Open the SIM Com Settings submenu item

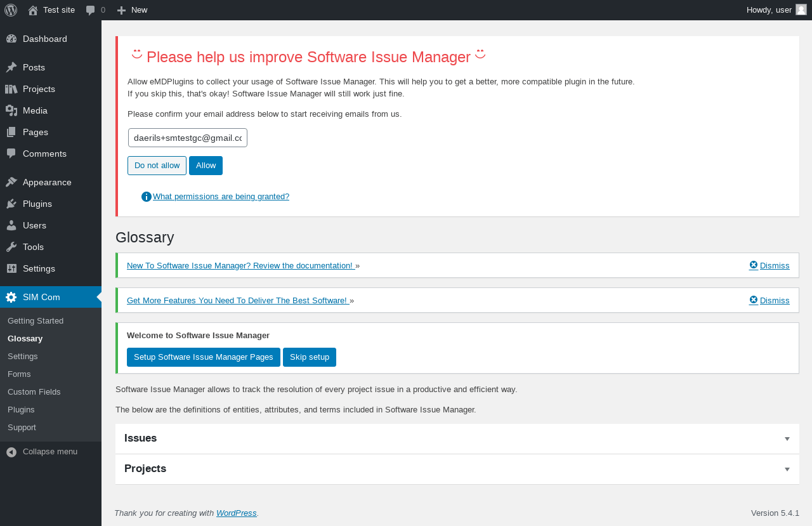(23, 357)
